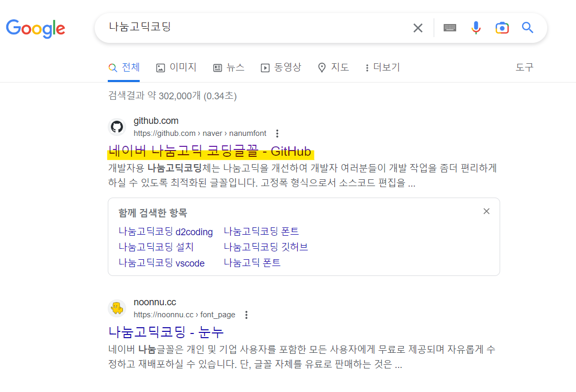Click related search 나눔고딕코딩 폰트

(261, 231)
